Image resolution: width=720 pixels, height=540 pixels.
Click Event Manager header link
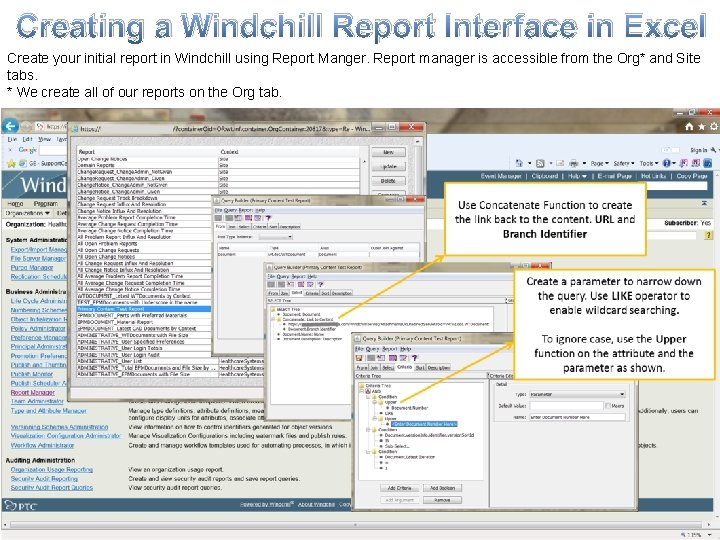(501, 176)
